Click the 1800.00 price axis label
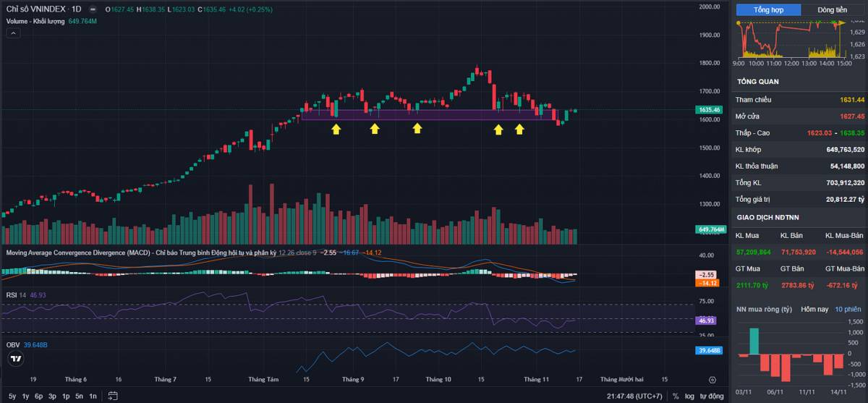The width and height of the screenshot is (868, 403). [709, 63]
